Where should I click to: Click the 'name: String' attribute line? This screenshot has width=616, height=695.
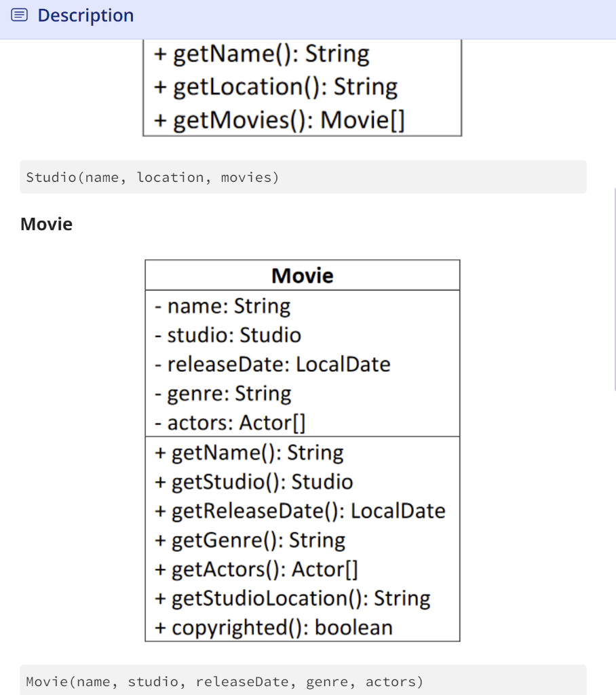223,306
